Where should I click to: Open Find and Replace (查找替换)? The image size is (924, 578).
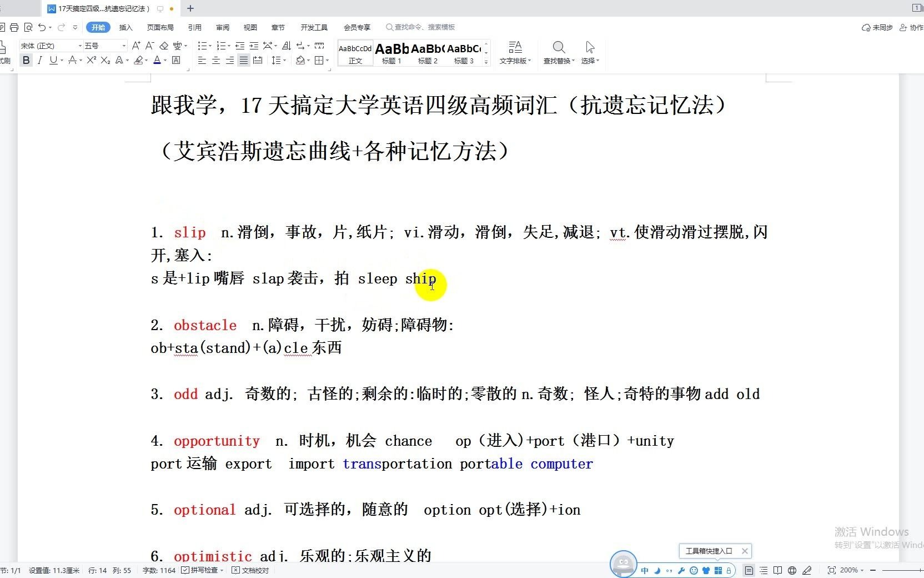559,53
